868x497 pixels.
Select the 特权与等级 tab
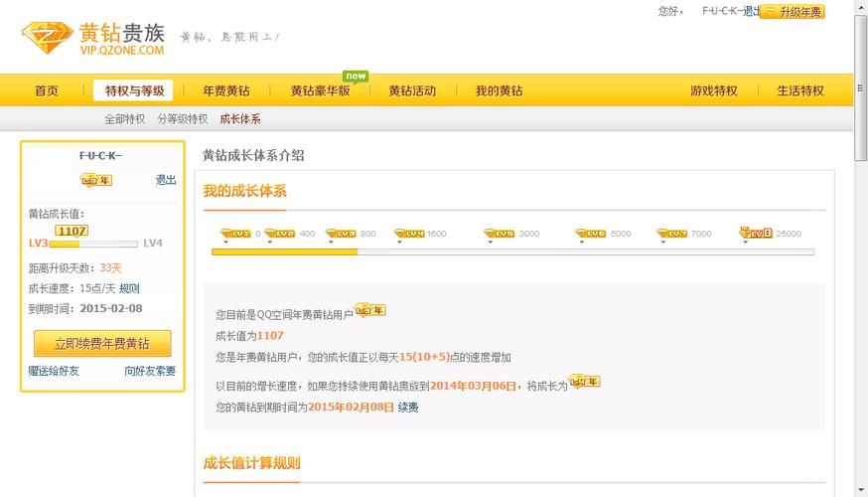[134, 90]
